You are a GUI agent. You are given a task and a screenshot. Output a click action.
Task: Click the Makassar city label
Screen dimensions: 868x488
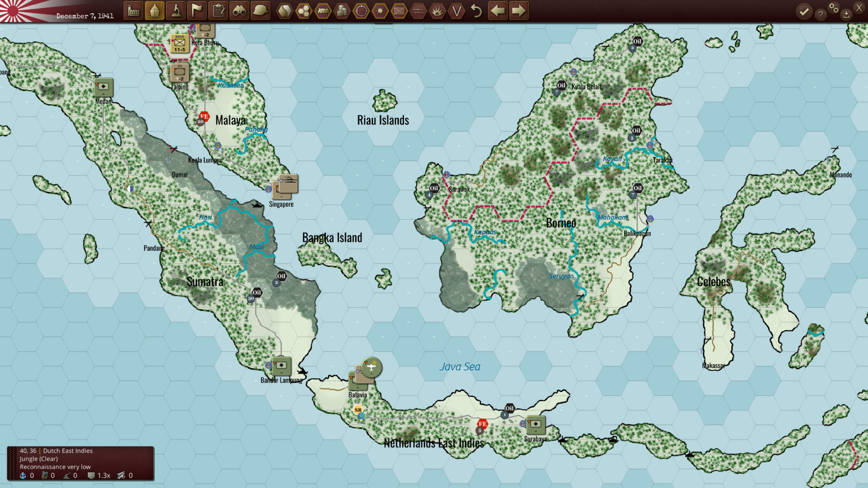[x=714, y=365]
